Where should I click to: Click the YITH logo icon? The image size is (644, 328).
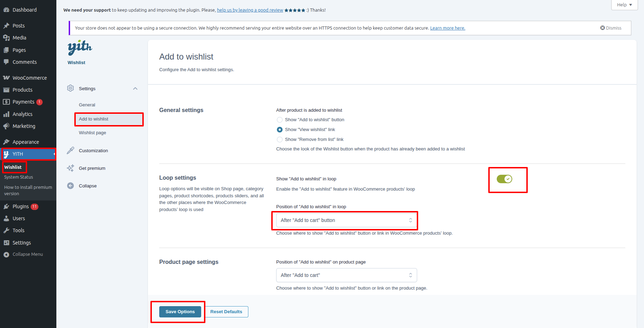[80, 47]
